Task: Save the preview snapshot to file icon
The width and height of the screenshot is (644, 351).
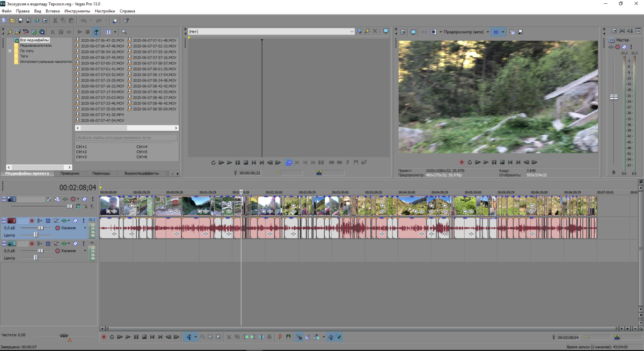Action: pyautogui.click(x=520, y=32)
